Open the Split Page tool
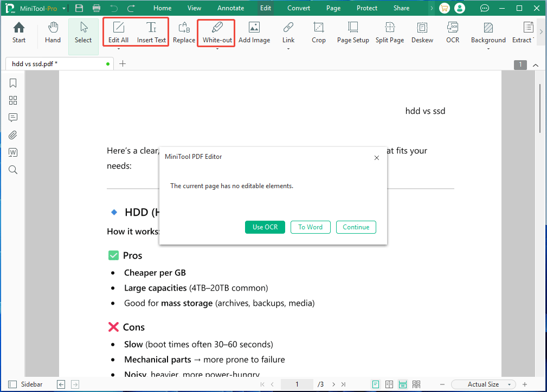The width and height of the screenshot is (547, 392). pos(389,33)
